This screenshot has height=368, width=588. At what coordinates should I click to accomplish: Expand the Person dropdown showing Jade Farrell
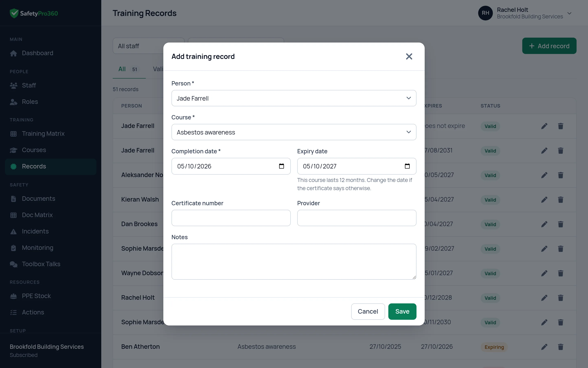tap(294, 98)
